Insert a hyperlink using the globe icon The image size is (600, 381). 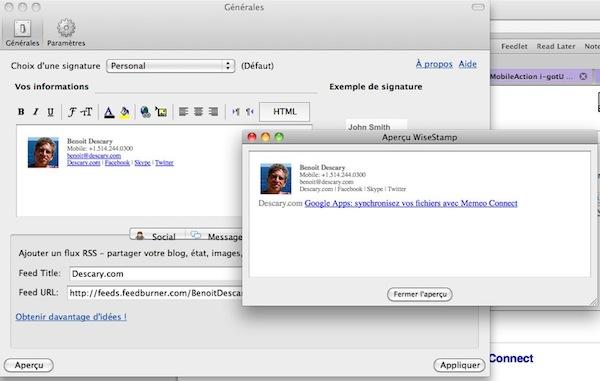145,112
